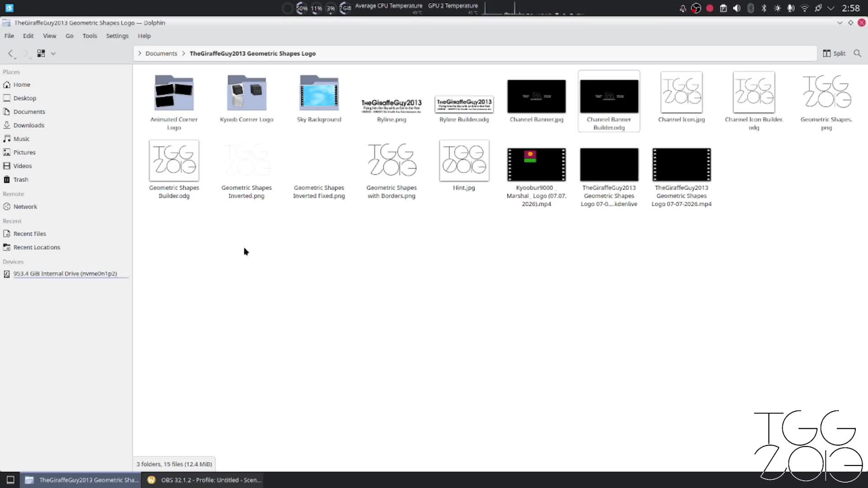Open the search magnifier icon
The width and height of the screenshot is (868, 488).
click(x=857, y=53)
